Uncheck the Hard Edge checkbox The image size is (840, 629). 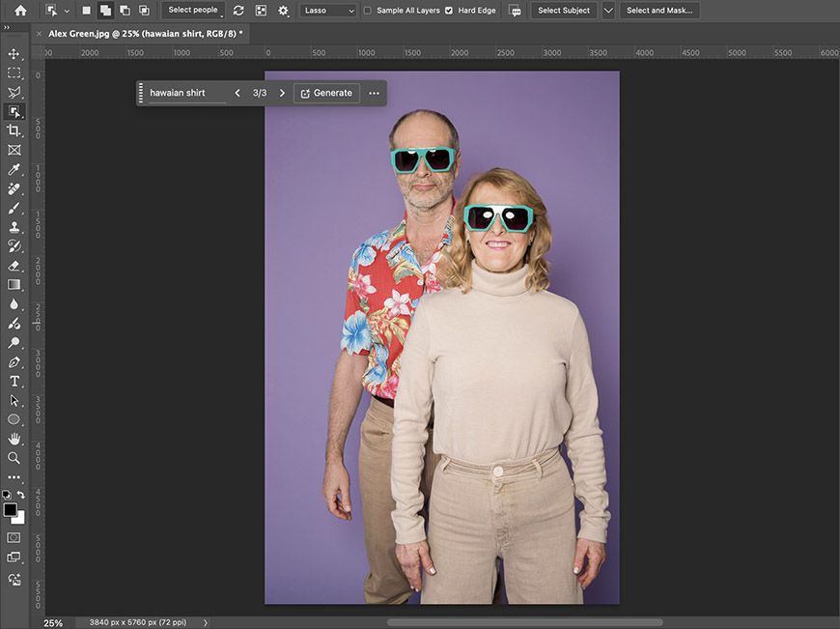pyautogui.click(x=449, y=11)
